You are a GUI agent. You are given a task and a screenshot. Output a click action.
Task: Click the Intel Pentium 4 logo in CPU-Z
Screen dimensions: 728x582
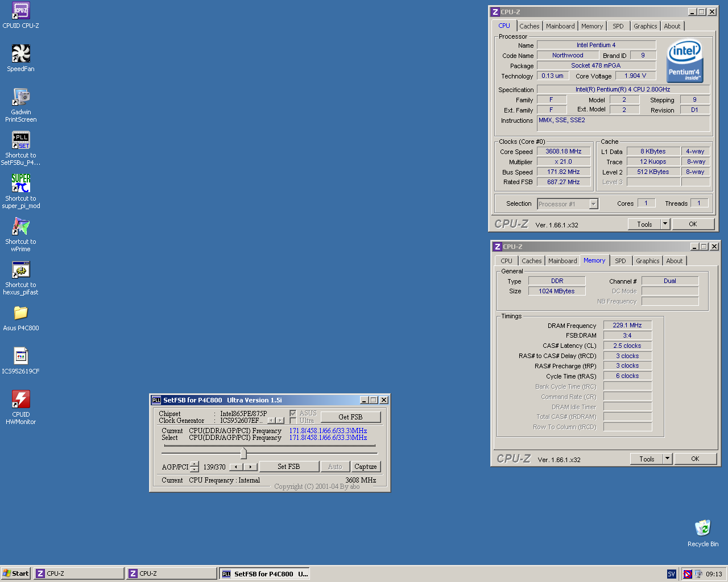tap(685, 61)
